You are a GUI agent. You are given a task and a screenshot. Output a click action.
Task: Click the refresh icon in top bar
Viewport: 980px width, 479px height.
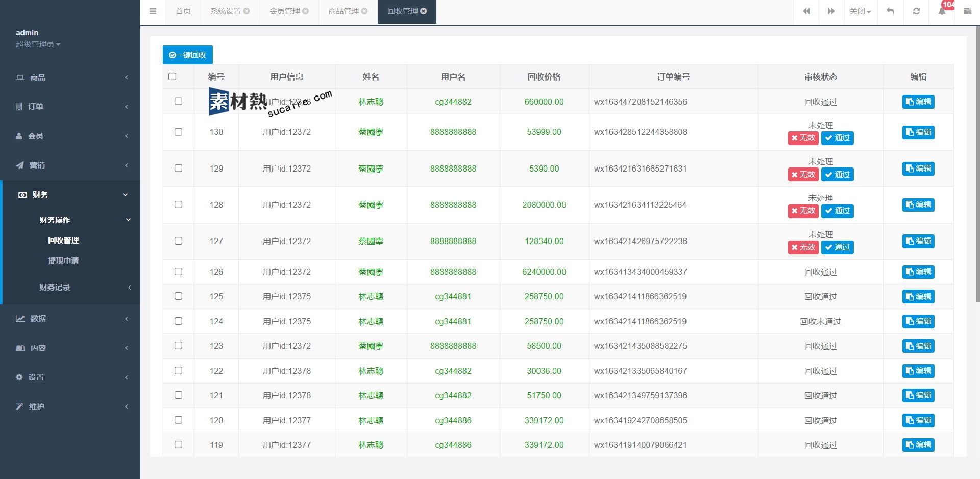[916, 11]
